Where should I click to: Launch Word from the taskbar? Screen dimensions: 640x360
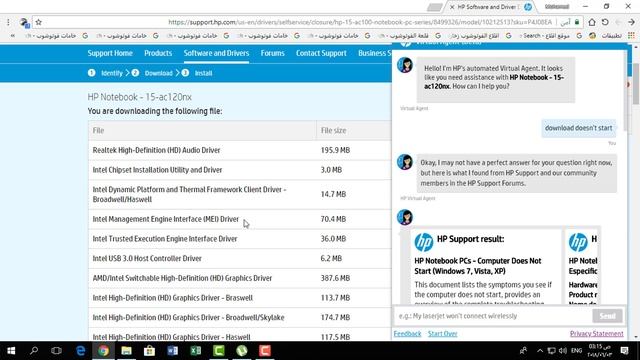[172, 351]
